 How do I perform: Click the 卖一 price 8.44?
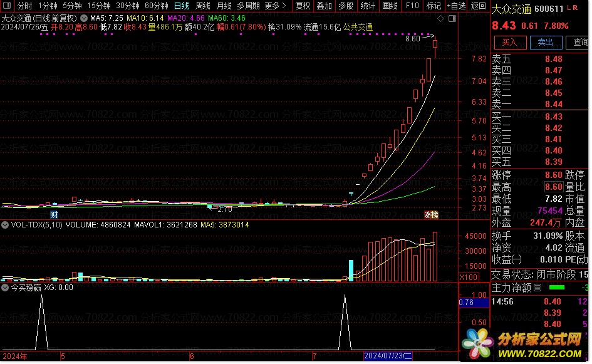(554, 104)
